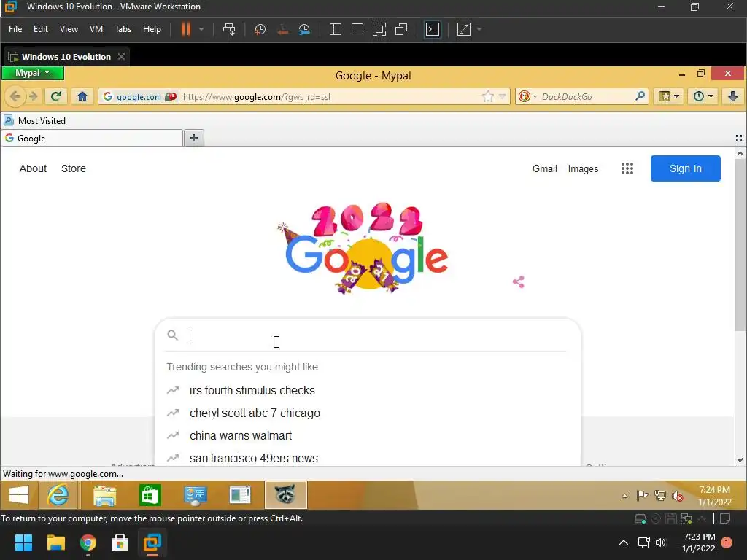Open the URL history dropdown arrow
Screen dimensions: 747x560
(502, 97)
